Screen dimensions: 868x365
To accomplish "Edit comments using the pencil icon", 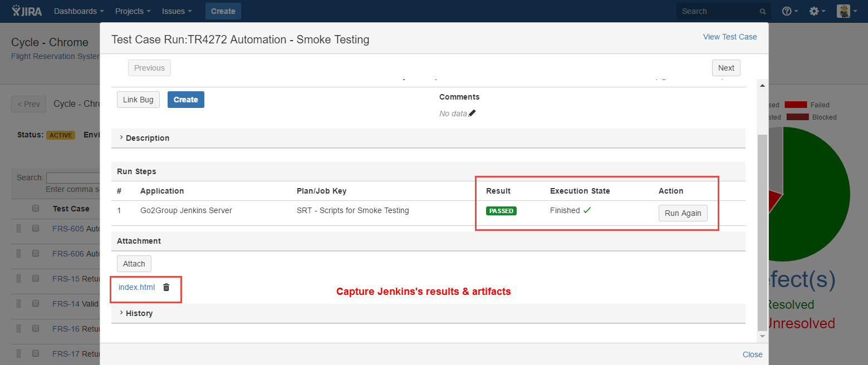I will [472, 114].
